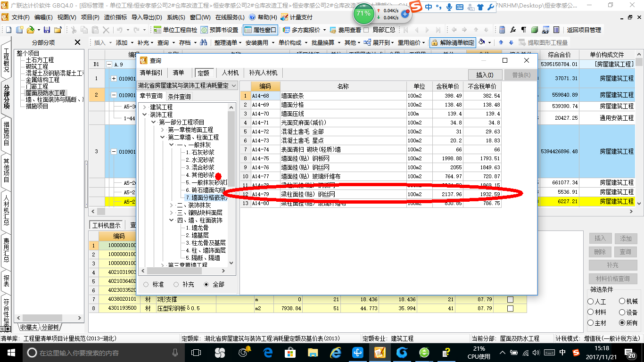644x362 pixels.
Task: Toggle the 属性窗口 property window
Action: click(260, 30)
